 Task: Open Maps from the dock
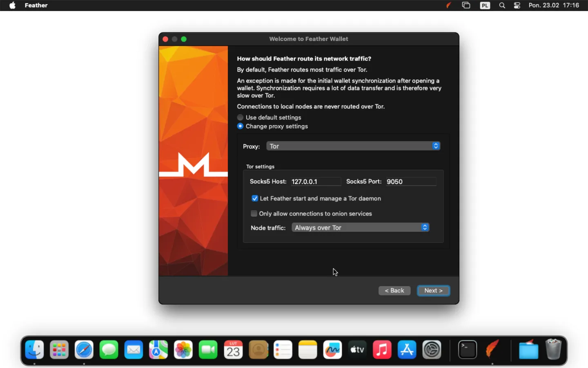pos(159,350)
